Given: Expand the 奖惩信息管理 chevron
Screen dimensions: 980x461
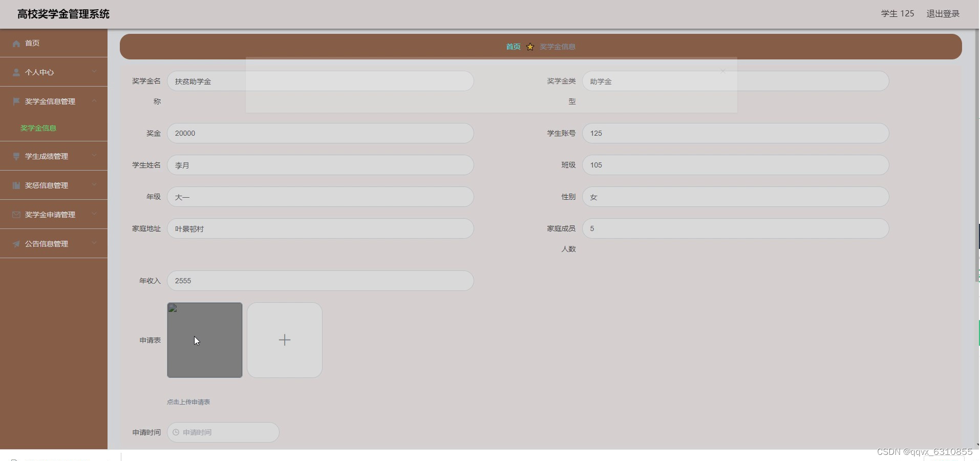Looking at the screenshot, I should coord(94,185).
